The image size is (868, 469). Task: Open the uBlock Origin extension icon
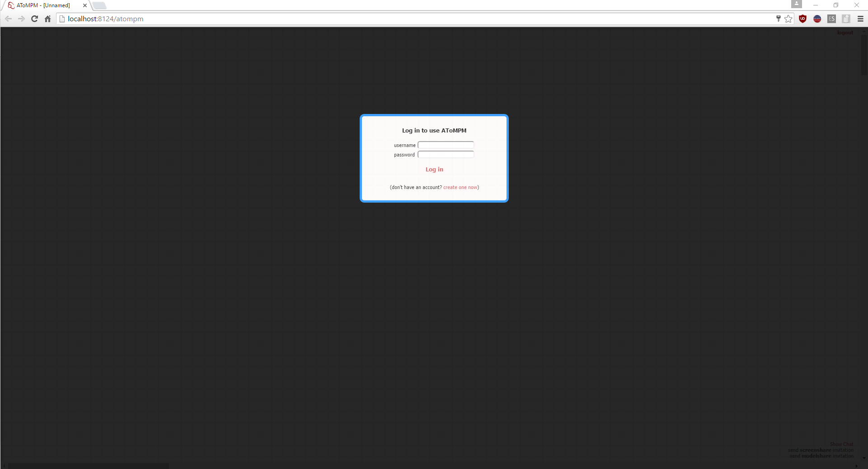802,19
